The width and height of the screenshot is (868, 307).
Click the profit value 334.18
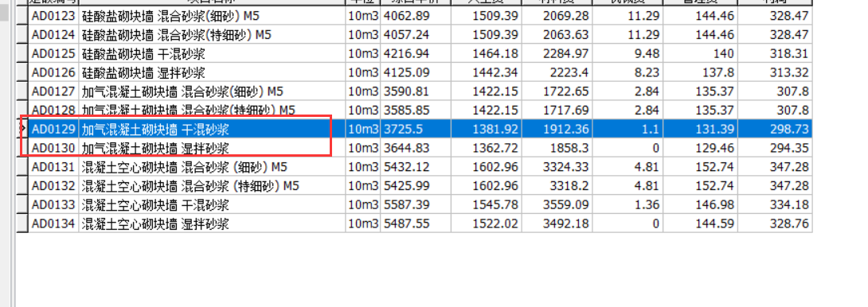coord(789,204)
